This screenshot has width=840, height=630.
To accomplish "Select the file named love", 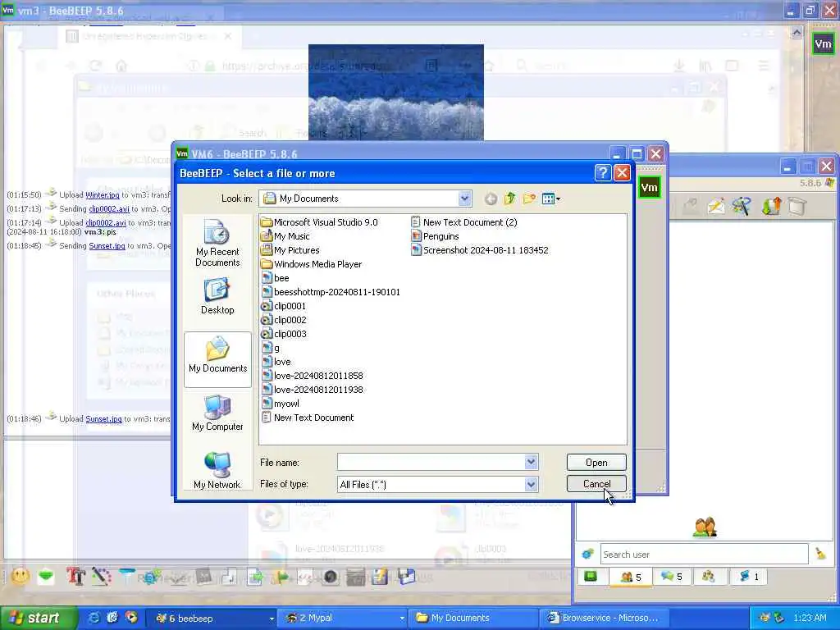I will [x=276, y=362].
